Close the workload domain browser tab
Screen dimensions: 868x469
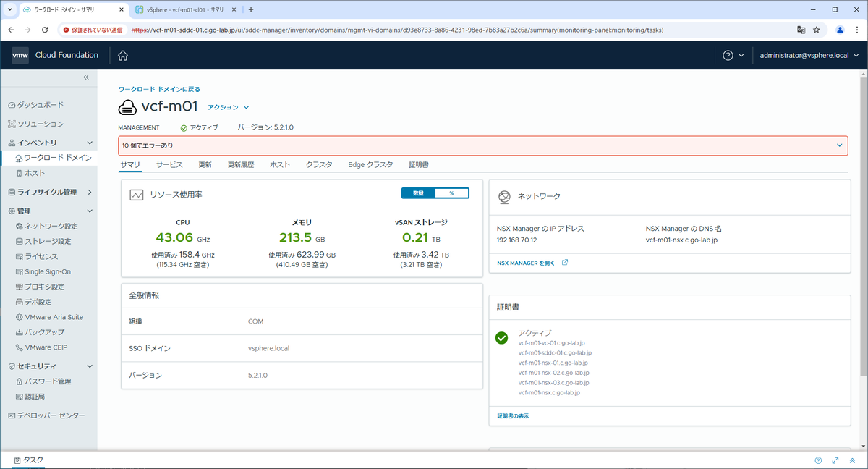121,9
